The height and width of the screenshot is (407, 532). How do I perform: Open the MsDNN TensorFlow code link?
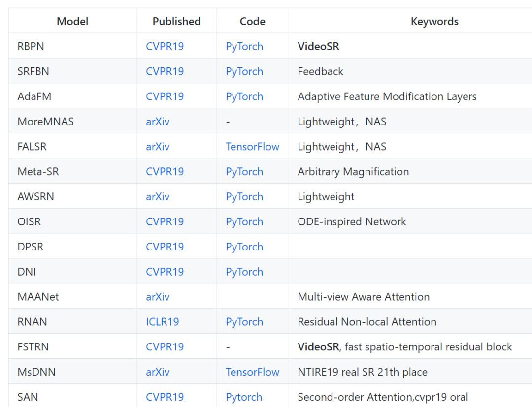click(252, 372)
